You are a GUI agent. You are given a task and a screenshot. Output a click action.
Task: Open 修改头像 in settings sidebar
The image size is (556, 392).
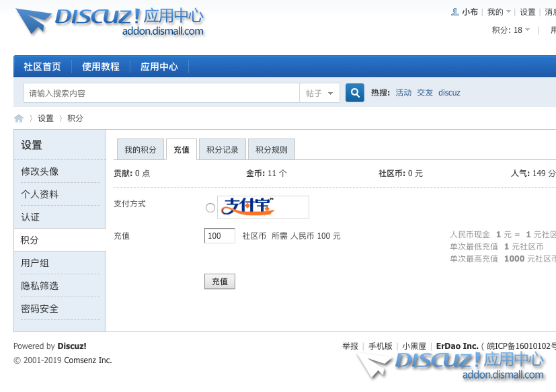[x=40, y=171]
